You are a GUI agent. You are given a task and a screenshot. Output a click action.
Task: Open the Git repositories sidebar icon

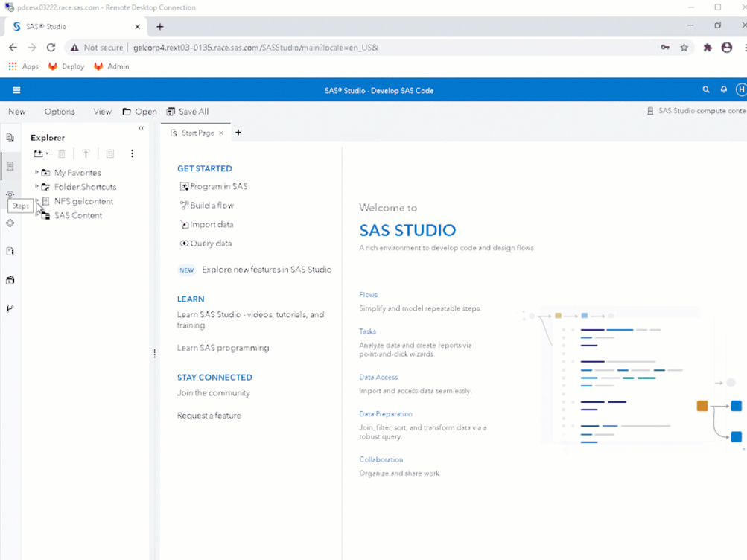coord(10,308)
